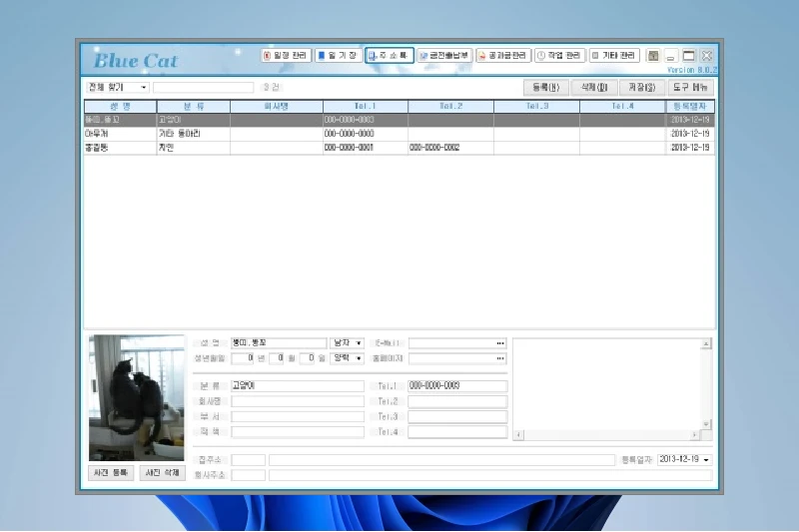Open the 양력 calendar type dropdown
This screenshot has height=532, width=799.
pos(359,359)
